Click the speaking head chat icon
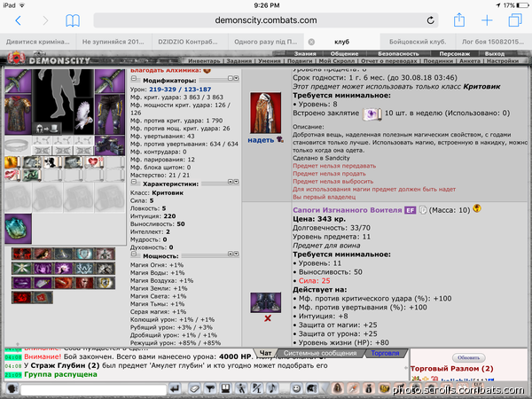Image resolution: width=532 pixels, height=399 pixels. [12, 389]
